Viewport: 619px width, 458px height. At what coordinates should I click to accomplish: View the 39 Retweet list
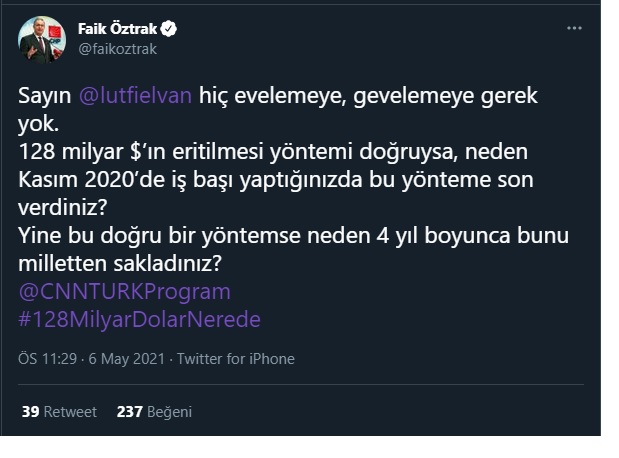(59, 411)
